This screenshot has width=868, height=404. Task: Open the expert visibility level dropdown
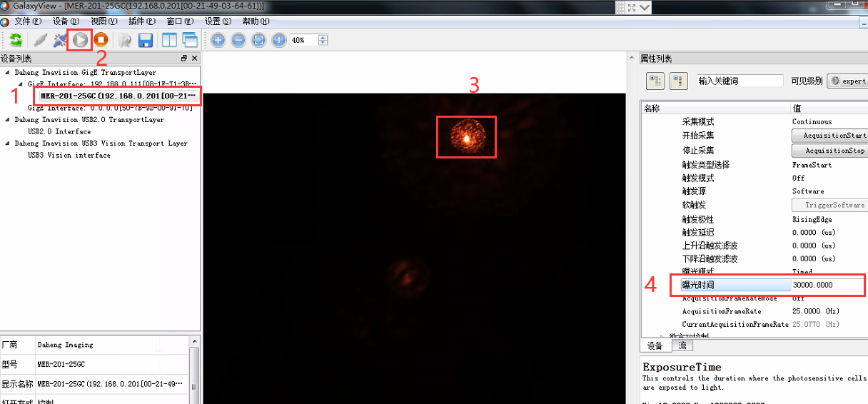(x=848, y=81)
